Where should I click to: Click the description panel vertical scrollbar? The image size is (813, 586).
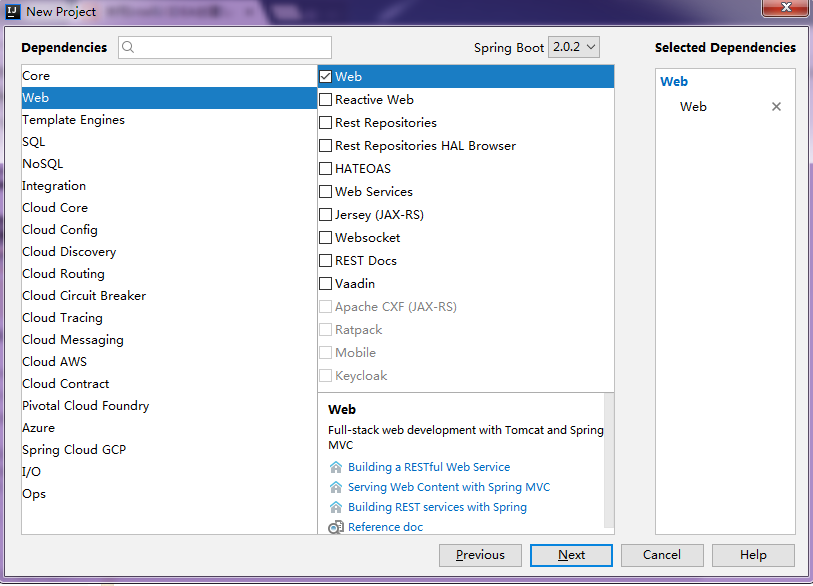coord(609,461)
